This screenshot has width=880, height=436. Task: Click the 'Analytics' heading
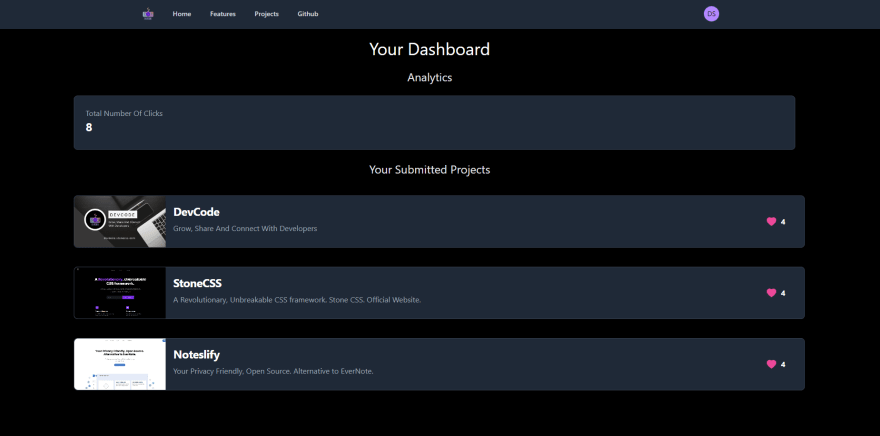(429, 77)
